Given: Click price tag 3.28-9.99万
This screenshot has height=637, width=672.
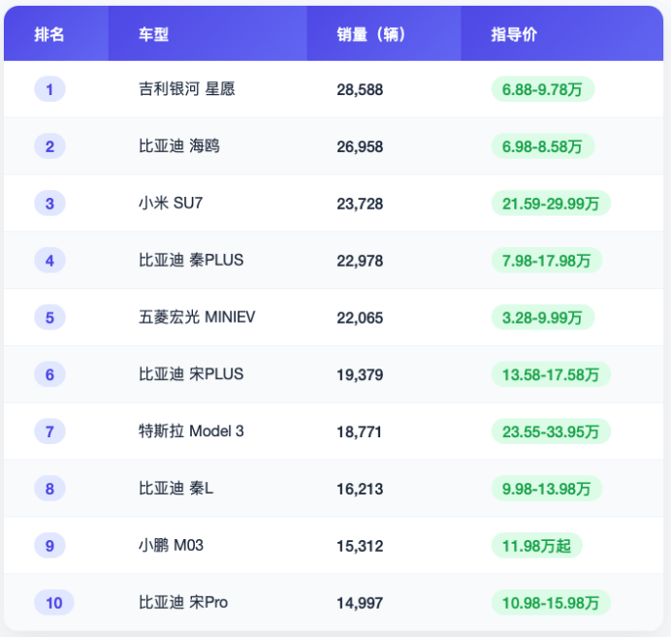Looking at the screenshot, I should 543,317.
